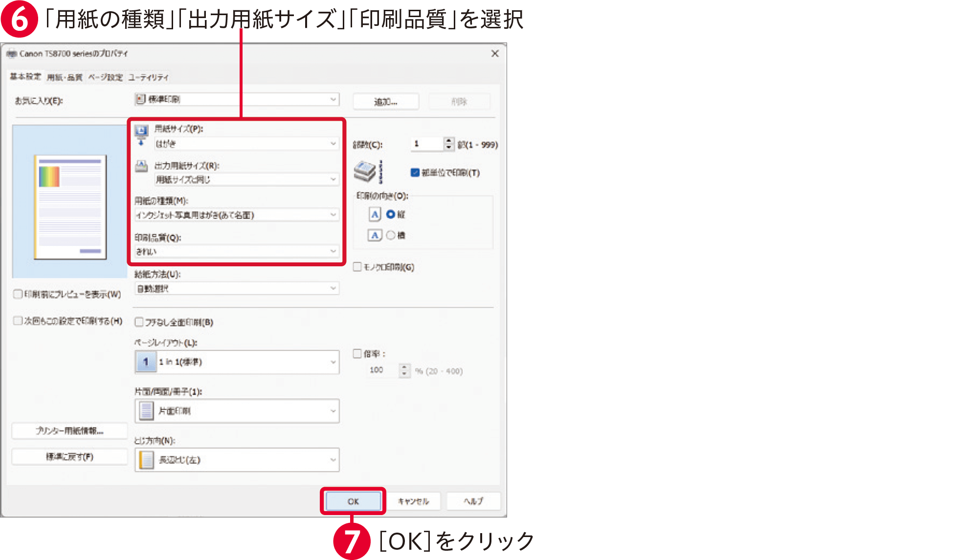Select 縦 portrait orientation radio button
Image resolution: width=978 pixels, height=560 pixels.
point(391,214)
